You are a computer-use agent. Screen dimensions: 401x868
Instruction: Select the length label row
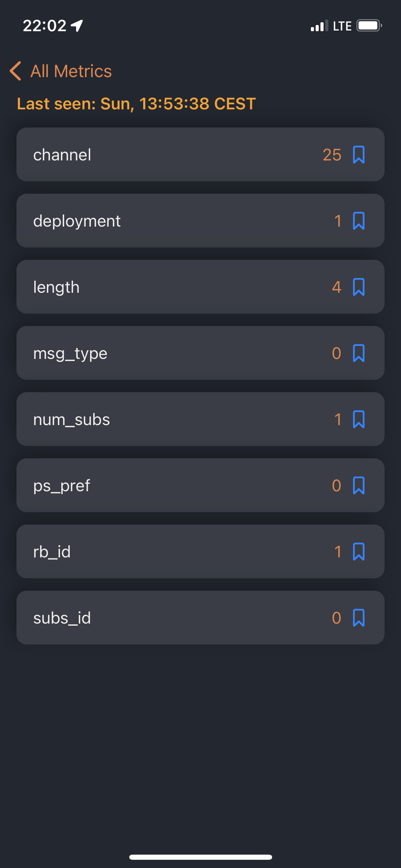[x=200, y=287]
